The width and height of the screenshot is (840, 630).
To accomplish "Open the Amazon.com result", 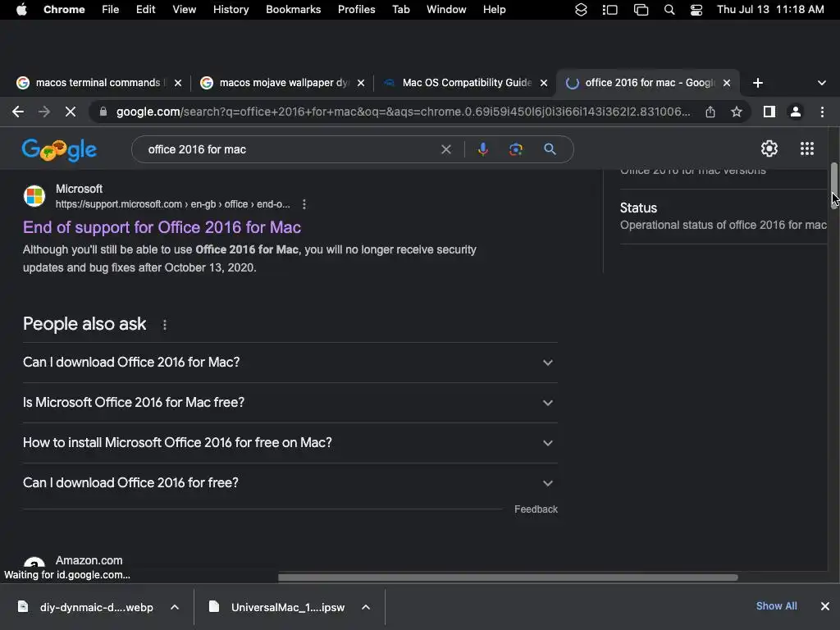I will (x=89, y=560).
